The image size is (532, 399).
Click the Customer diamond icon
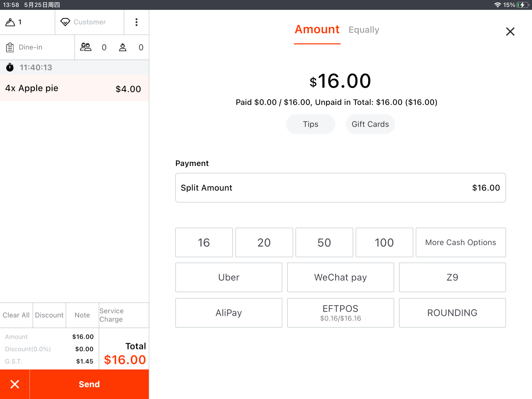[65, 22]
